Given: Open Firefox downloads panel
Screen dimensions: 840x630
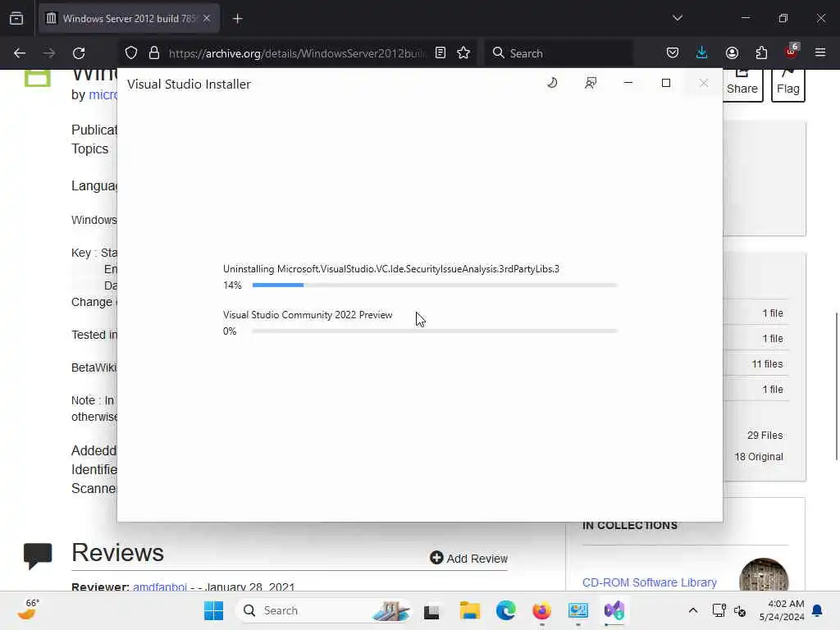Looking at the screenshot, I should (x=702, y=53).
